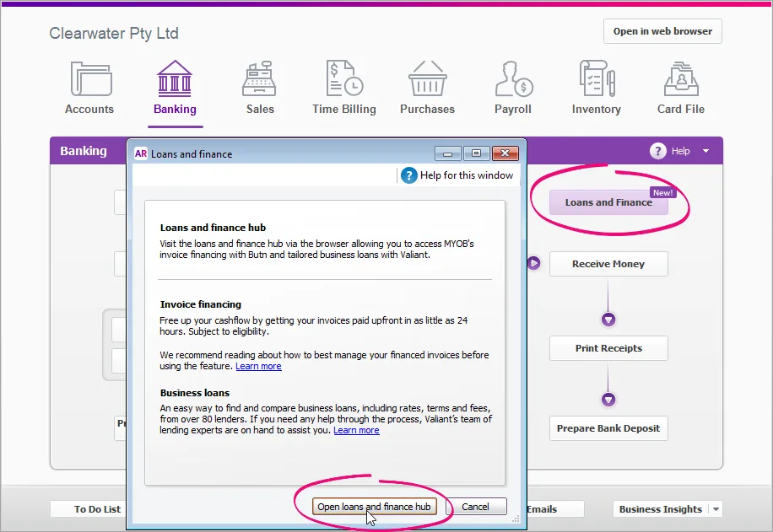The width and height of the screenshot is (773, 532).
Task: Open Business Insights button
Action: click(x=660, y=509)
